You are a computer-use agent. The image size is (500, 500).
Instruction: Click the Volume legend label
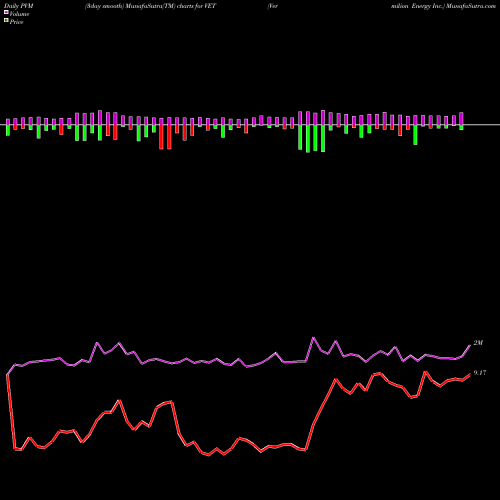coord(19,14)
